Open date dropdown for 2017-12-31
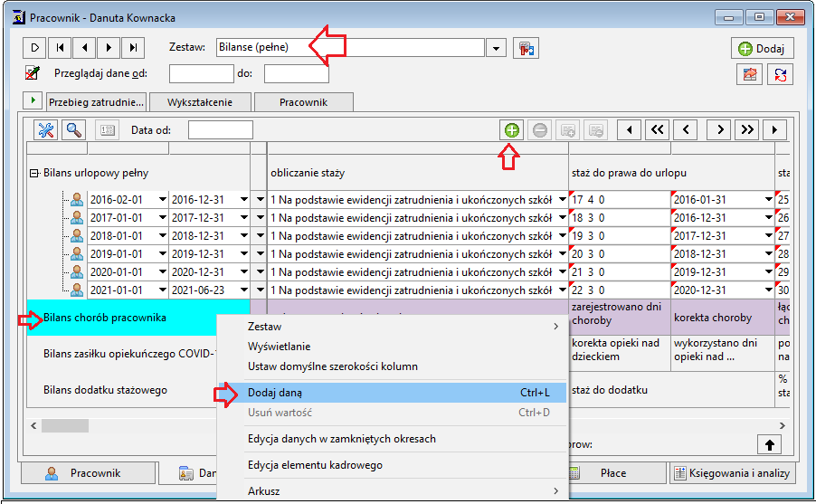The width and height of the screenshot is (816, 504). [243, 218]
